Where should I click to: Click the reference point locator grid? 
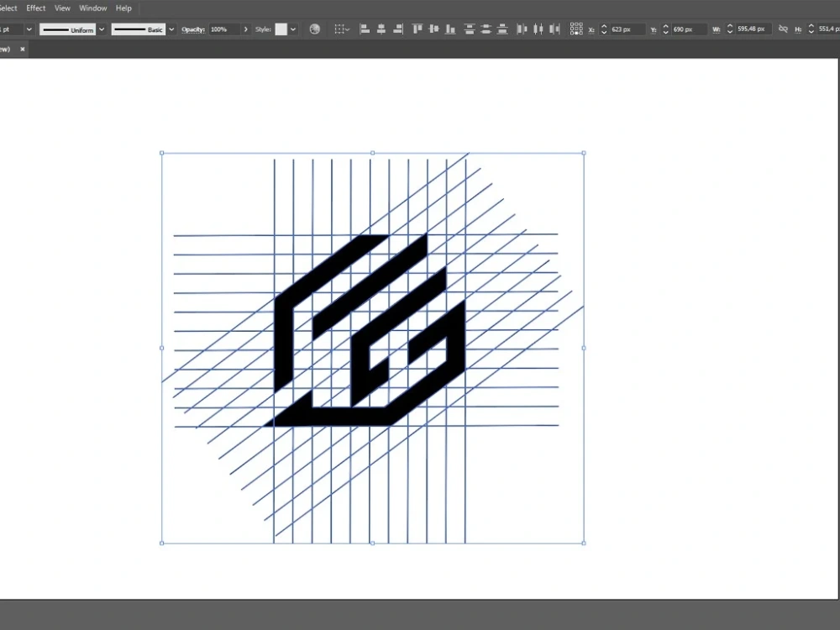576,29
